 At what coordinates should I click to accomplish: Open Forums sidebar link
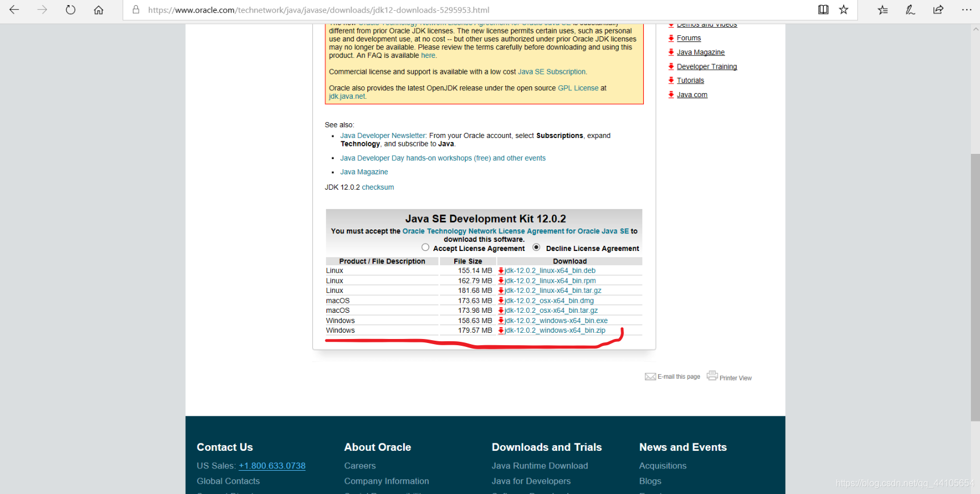pos(689,38)
